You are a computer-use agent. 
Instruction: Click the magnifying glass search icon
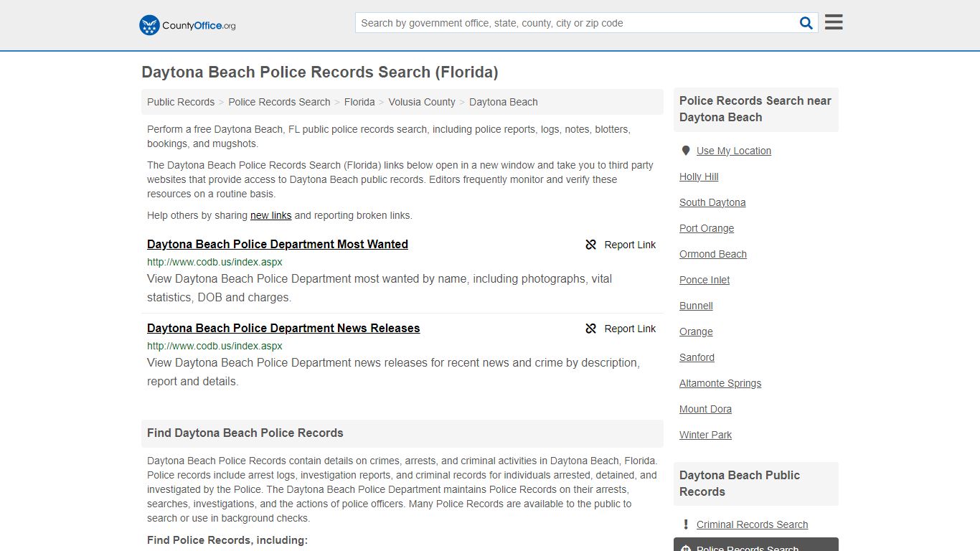(806, 23)
